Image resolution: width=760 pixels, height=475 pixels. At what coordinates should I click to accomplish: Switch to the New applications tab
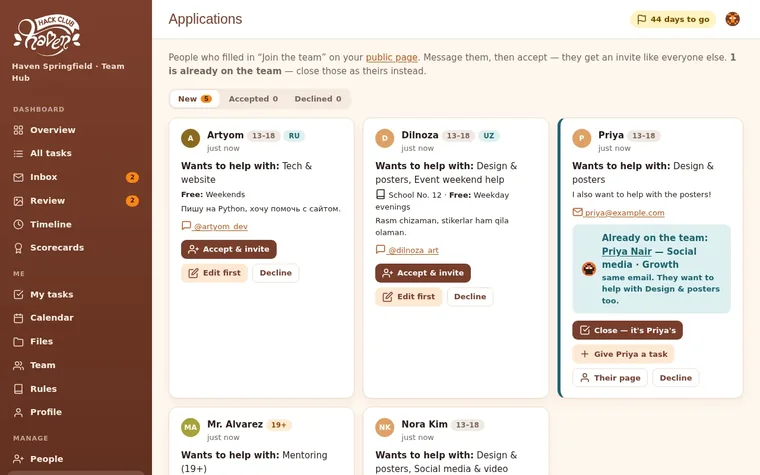194,99
